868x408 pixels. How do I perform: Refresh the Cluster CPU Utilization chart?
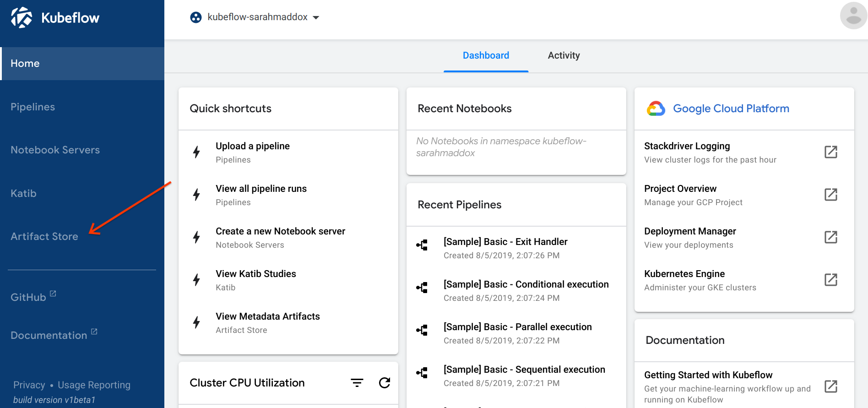click(385, 383)
